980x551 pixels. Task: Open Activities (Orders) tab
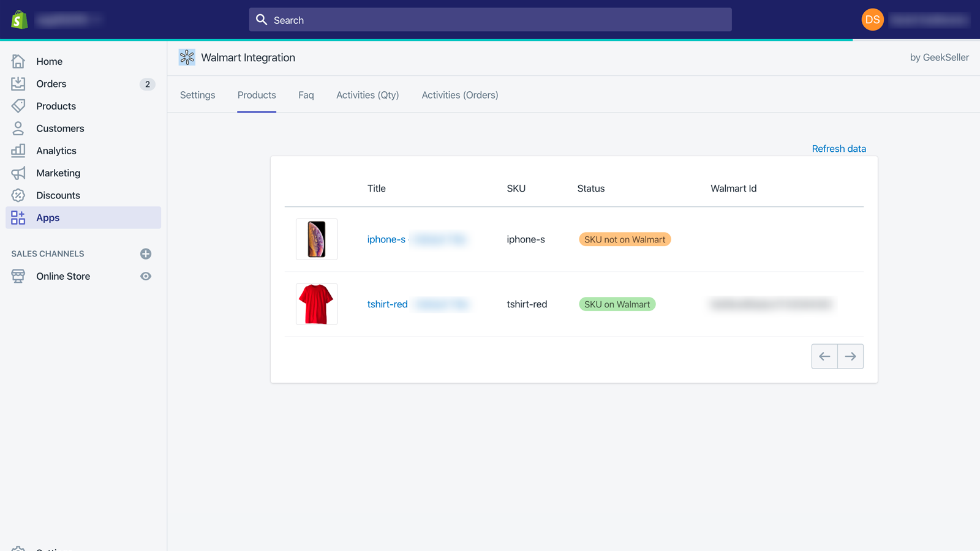point(460,95)
